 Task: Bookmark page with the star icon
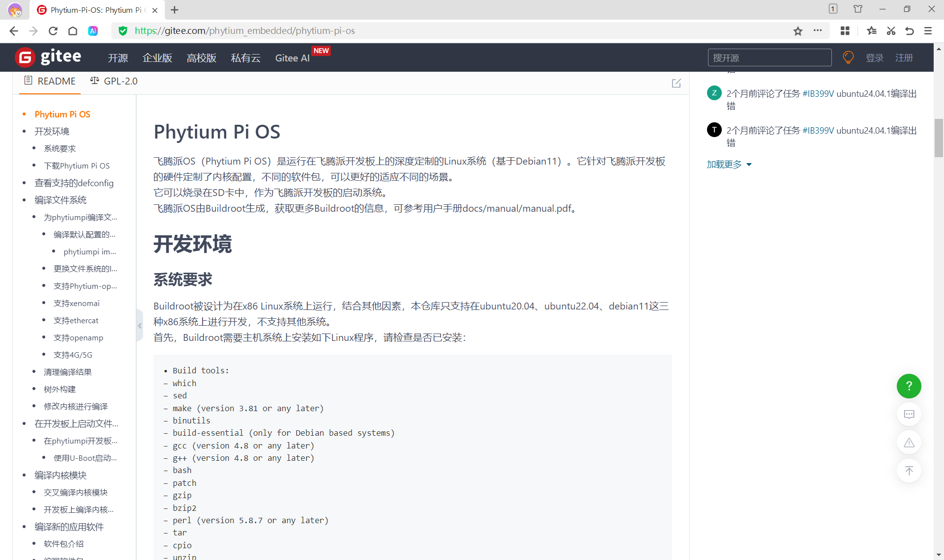[797, 31]
